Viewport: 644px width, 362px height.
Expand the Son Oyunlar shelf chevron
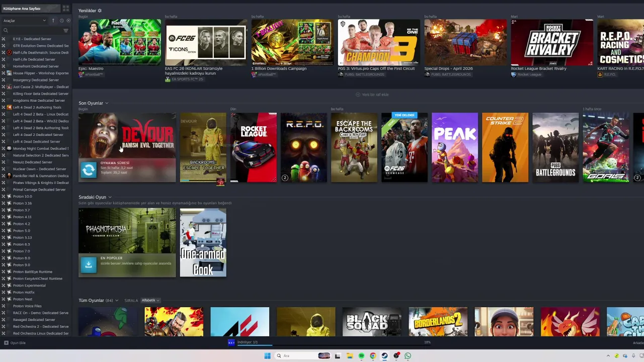point(107,103)
